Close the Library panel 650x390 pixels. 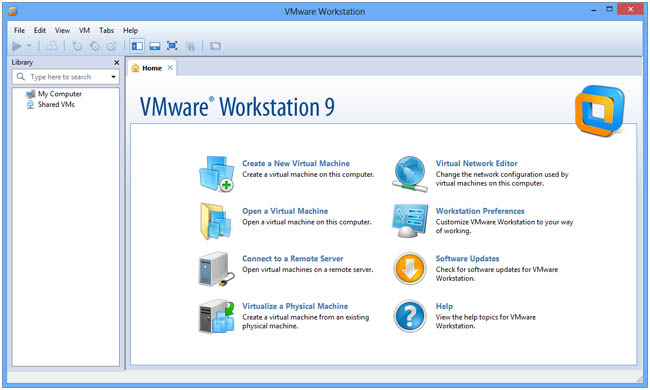116,63
